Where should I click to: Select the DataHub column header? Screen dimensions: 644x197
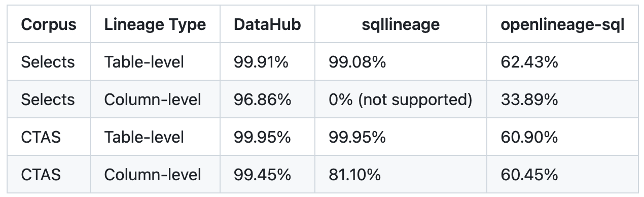[267, 24]
